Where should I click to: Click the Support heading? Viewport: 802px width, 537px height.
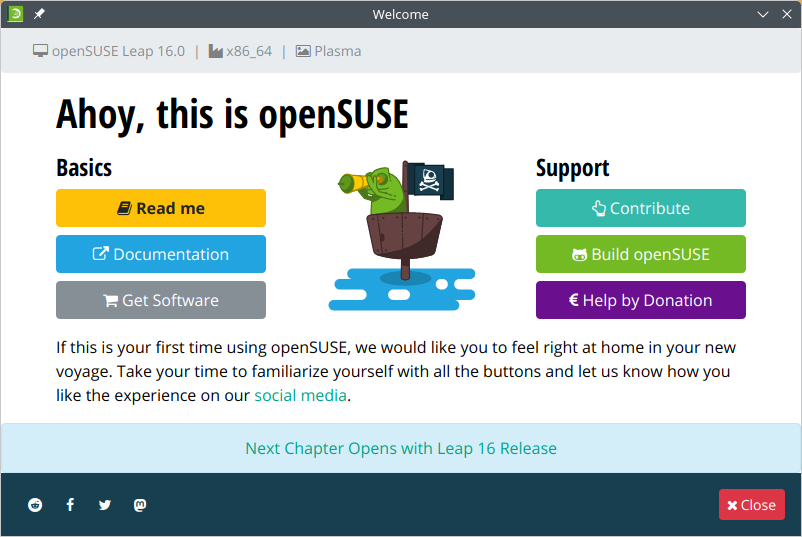[572, 169]
